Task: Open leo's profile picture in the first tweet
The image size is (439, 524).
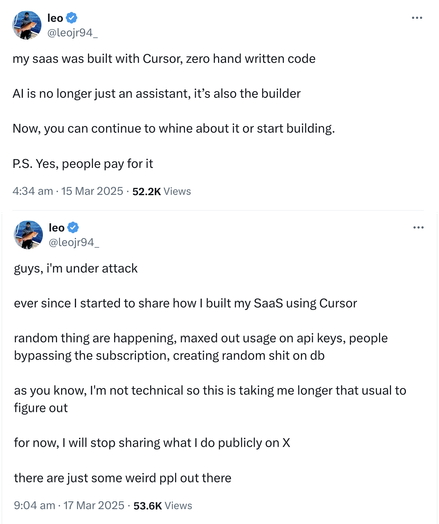Action: tap(27, 25)
